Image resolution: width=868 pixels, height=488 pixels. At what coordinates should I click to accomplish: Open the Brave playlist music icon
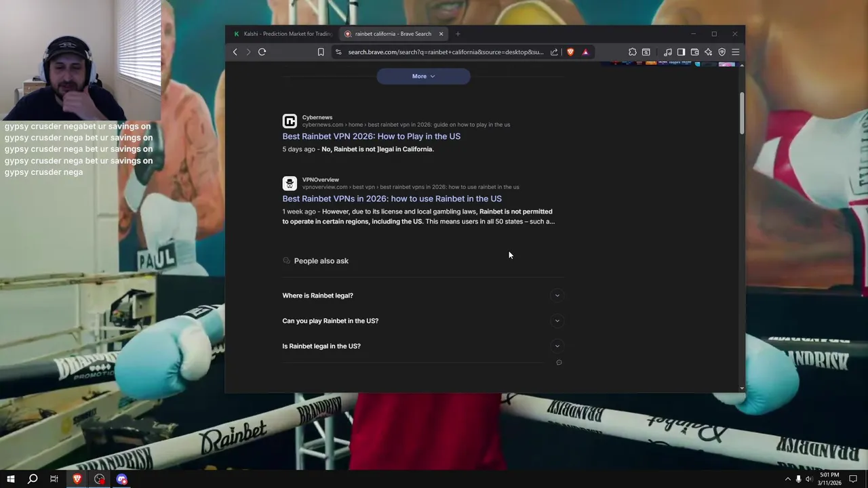tap(668, 52)
